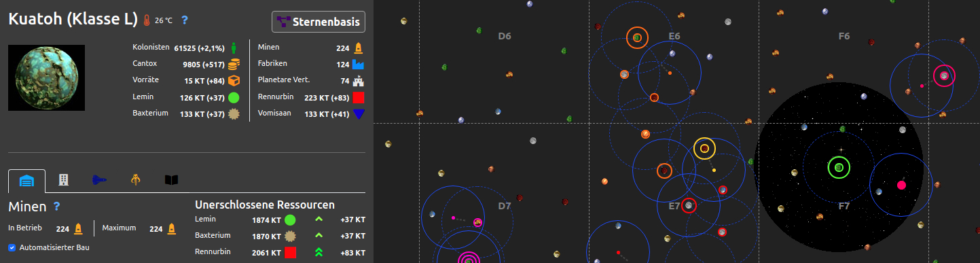Viewport: 980px width, 263px height.
Task: Switch to the open book tab
Action: [x=172, y=180]
